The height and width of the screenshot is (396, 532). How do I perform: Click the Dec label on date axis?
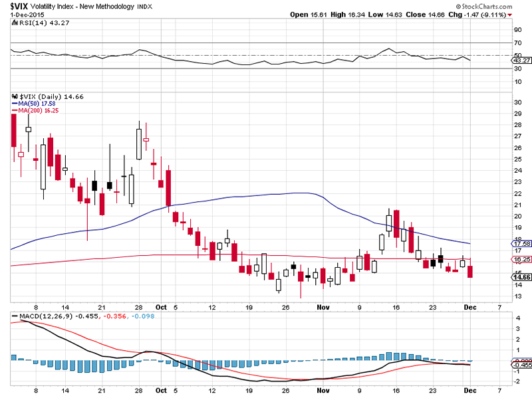tap(470, 308)
